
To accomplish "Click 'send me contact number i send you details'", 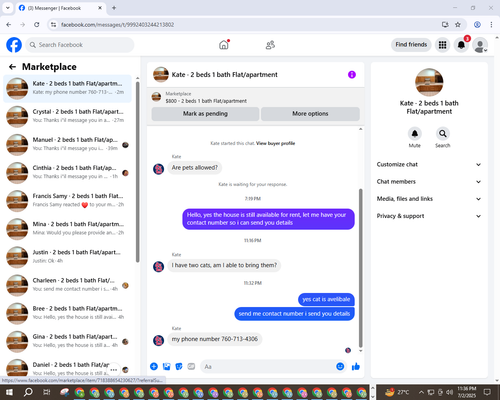I will [294, 314].
